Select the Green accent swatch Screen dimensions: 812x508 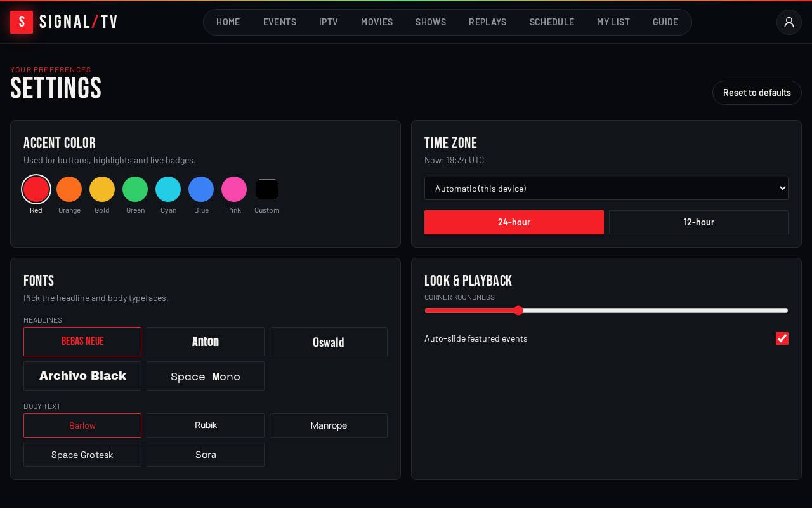point(135,189)
